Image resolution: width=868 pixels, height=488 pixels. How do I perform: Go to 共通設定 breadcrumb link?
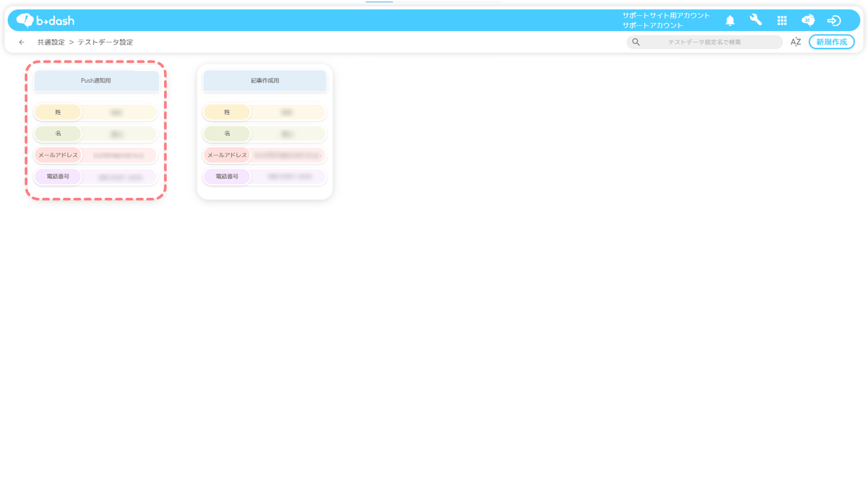(51, 42)
